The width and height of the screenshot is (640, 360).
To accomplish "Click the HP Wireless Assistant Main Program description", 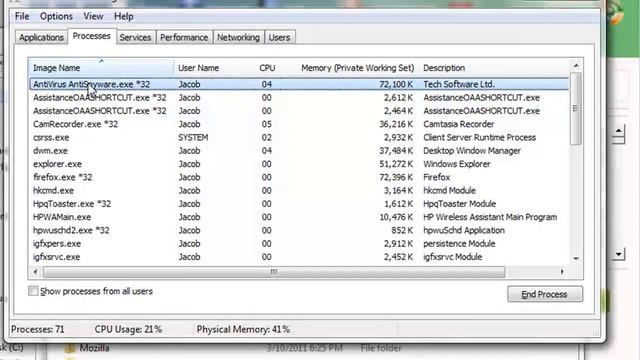I will pos(490,217).
